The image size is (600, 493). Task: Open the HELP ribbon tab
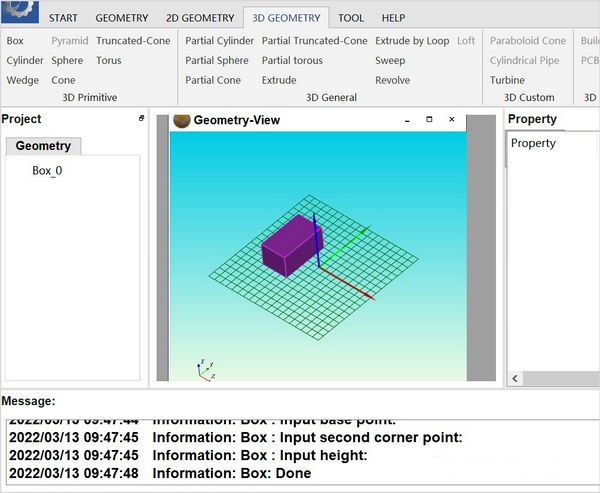(393, 18)
